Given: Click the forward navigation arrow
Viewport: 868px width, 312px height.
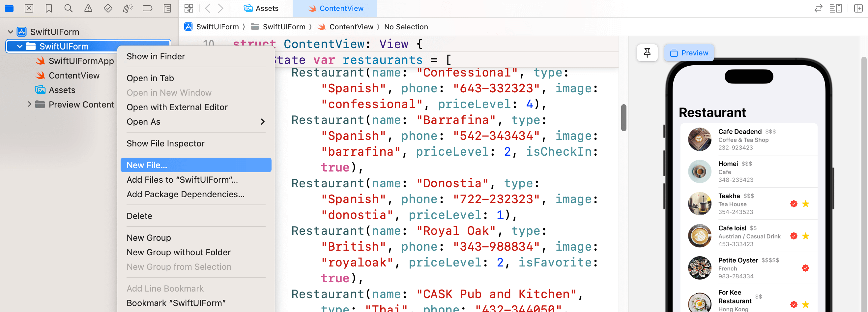Looking at the screenshot, I should click(221, 9).
